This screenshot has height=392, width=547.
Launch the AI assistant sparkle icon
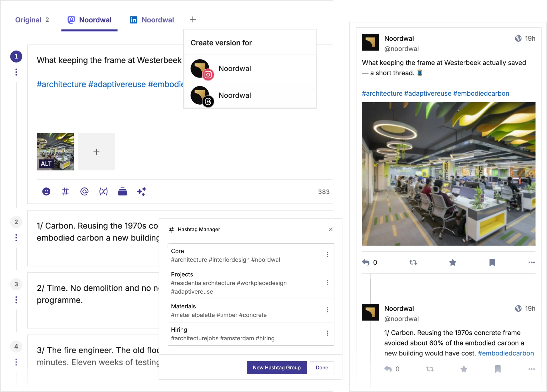142,191
